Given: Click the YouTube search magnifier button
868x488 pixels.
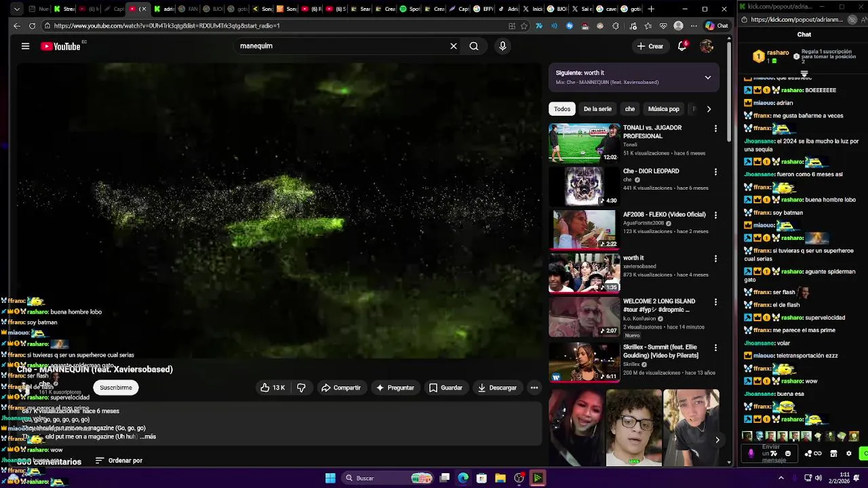Looking at the screenshot, I should pyautogui.click(x=474, y=46).
